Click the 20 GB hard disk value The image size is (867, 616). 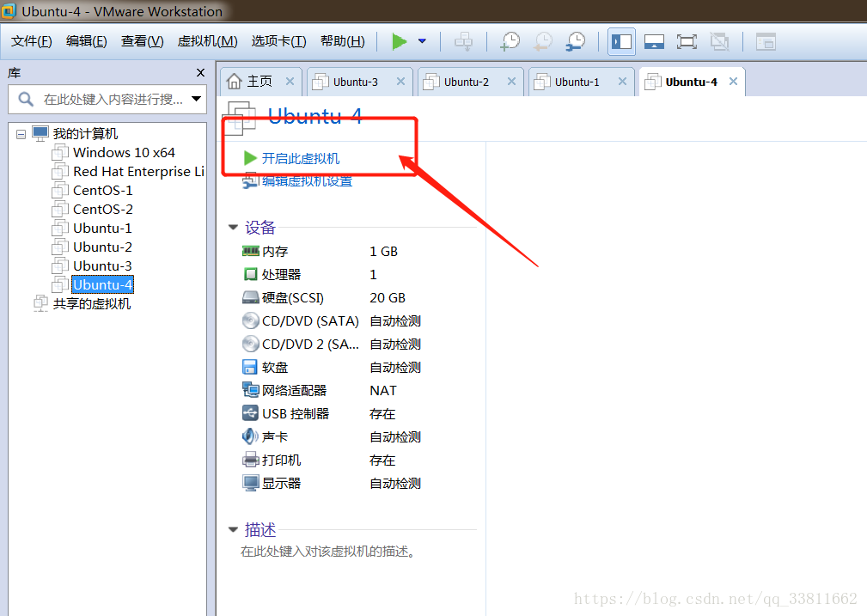click(x=388, y=298)
